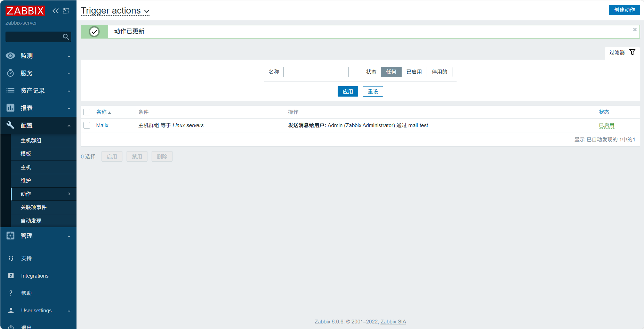The width and height of the screenshot is (644, 329).
Task: Click the green checkmark success icon
Action: click(94, 32)
